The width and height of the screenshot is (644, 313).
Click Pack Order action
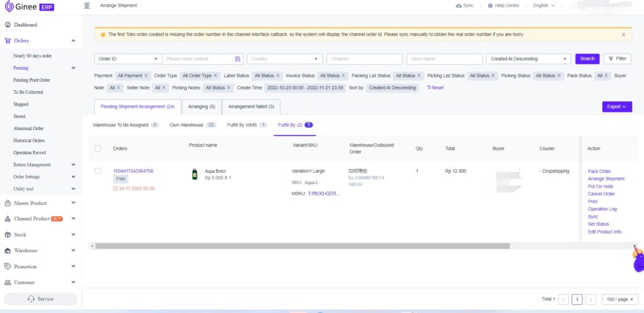(x=599, y=172)
